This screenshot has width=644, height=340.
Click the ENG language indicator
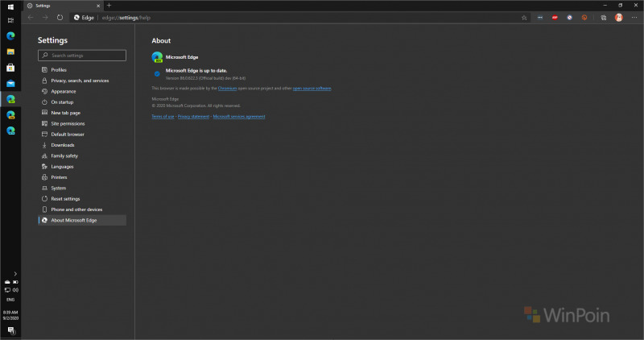10,300
